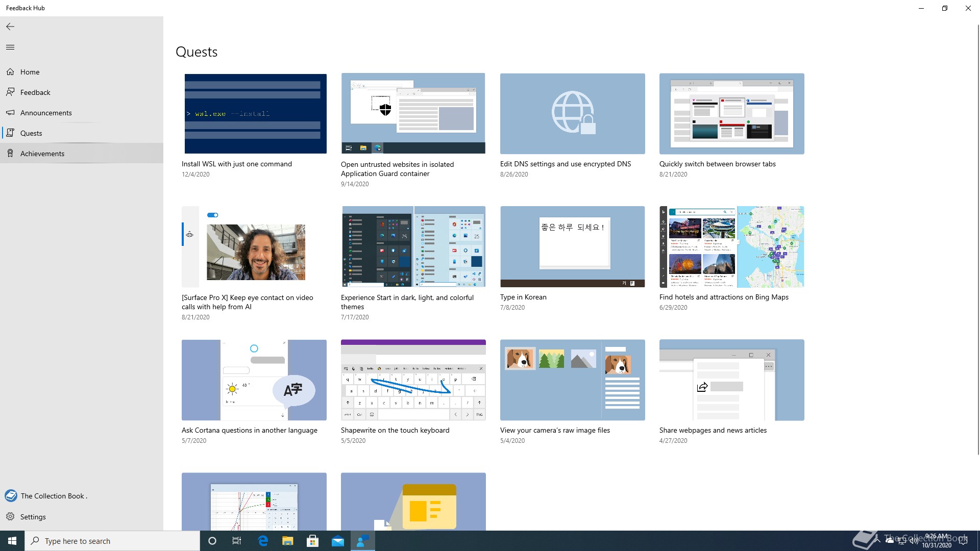Image resolution: width=980 pixels, height=551 pixels.
Task: Toggle the hamburger navigation menu
Action: point(10,47)
